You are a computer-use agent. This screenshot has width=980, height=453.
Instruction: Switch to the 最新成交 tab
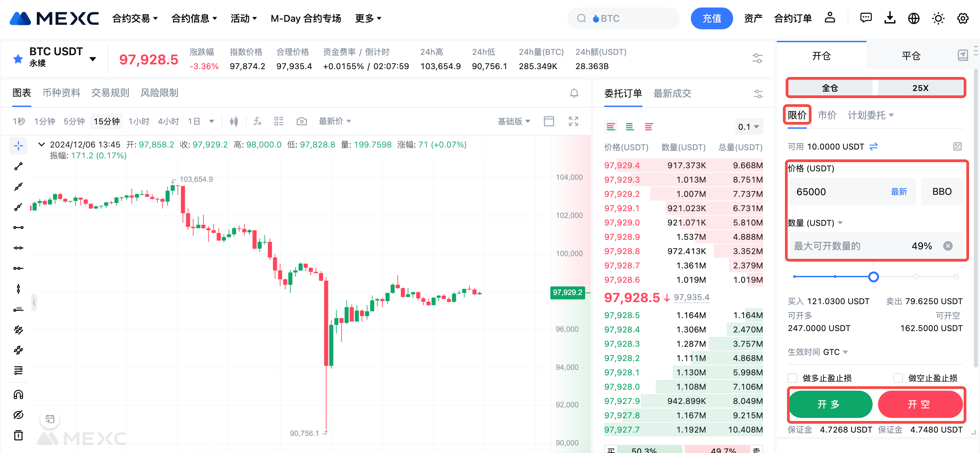click(672, 93)
